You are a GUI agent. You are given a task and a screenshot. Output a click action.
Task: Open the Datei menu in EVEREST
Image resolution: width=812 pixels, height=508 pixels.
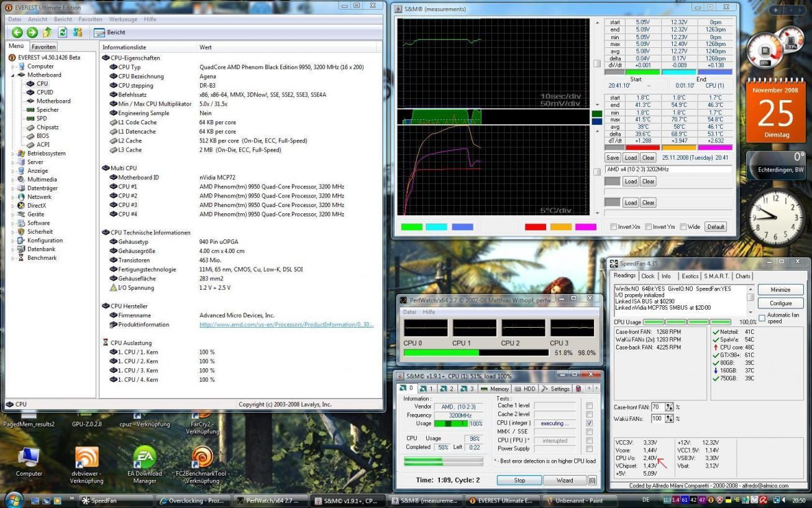coord(14,19)
